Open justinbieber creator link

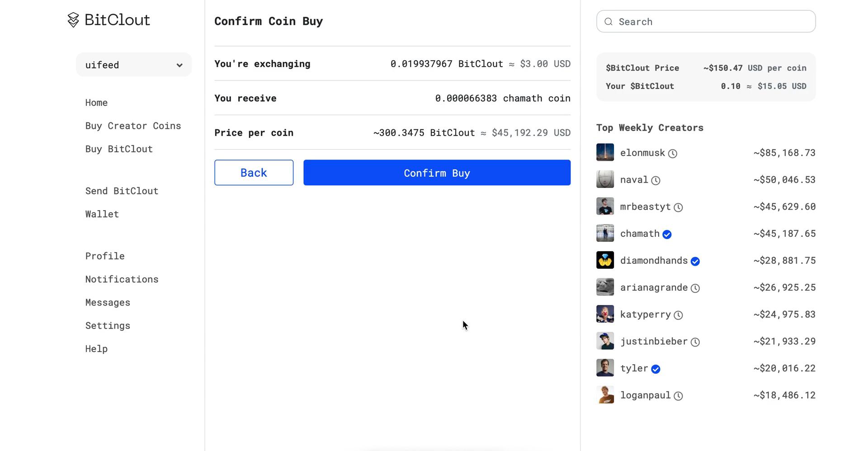pos(654,342)
